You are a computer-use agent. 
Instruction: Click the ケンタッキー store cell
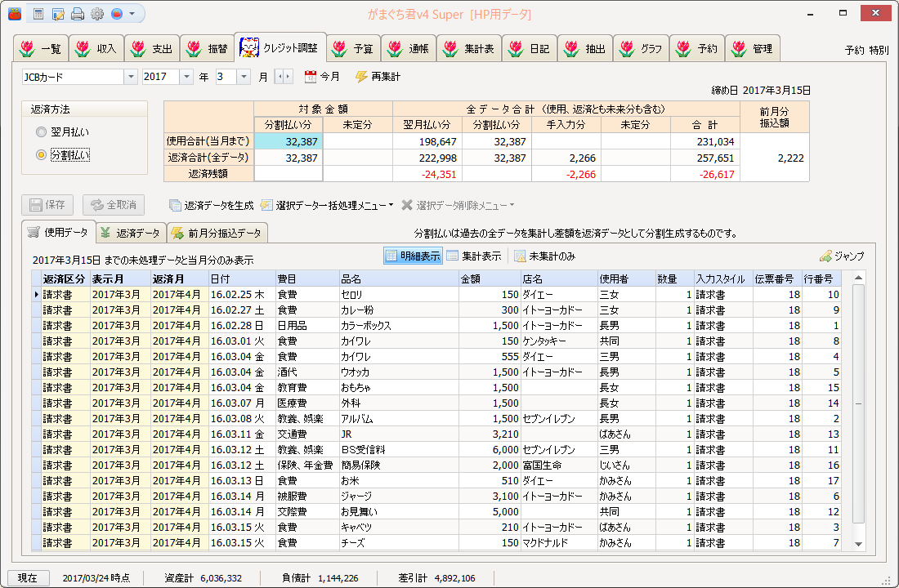[558, 341]
